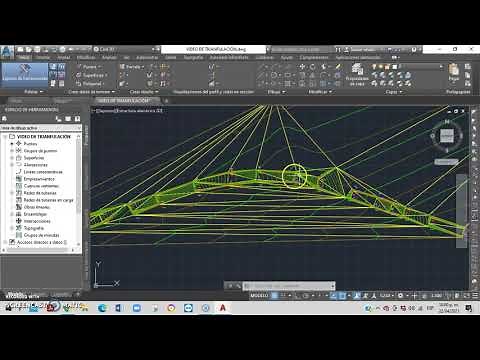480x360 pixels.
Task: Click the Grupos de vistas tree icon
Action: click(x=19, y=235)
